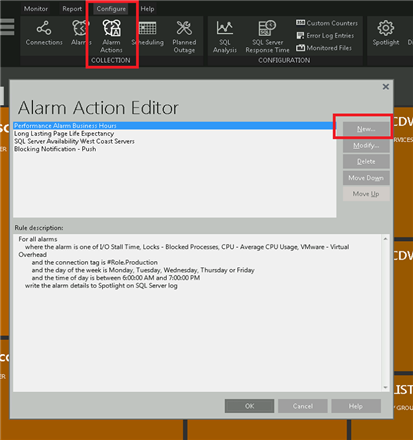The height and width of the screenshot is (440, 413).
Task: Confirm with the OK button
Action: click(249, 406)
